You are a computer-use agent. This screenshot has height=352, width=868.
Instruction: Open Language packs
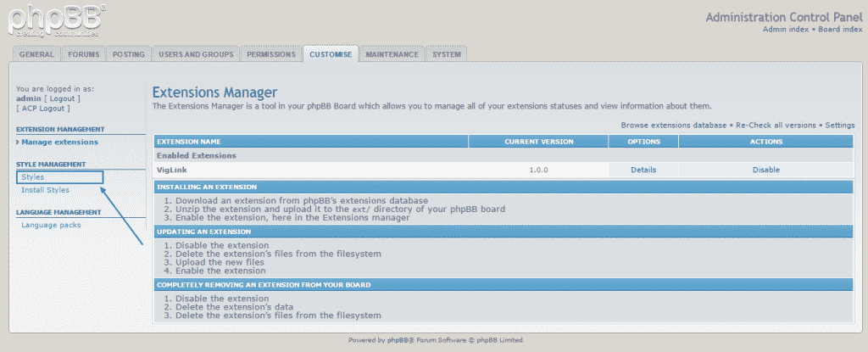[51, 225]
